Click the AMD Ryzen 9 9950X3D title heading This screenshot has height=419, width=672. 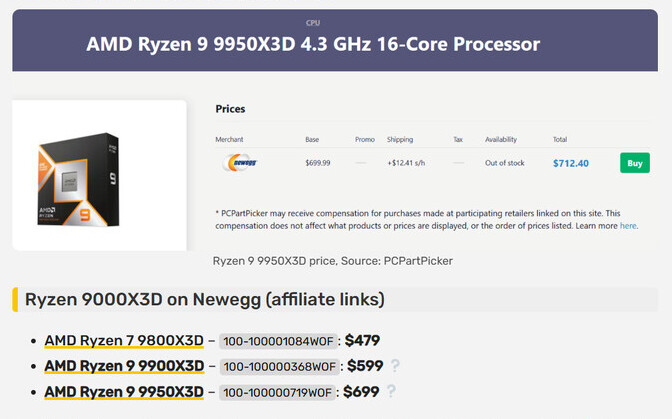point(313,44)
